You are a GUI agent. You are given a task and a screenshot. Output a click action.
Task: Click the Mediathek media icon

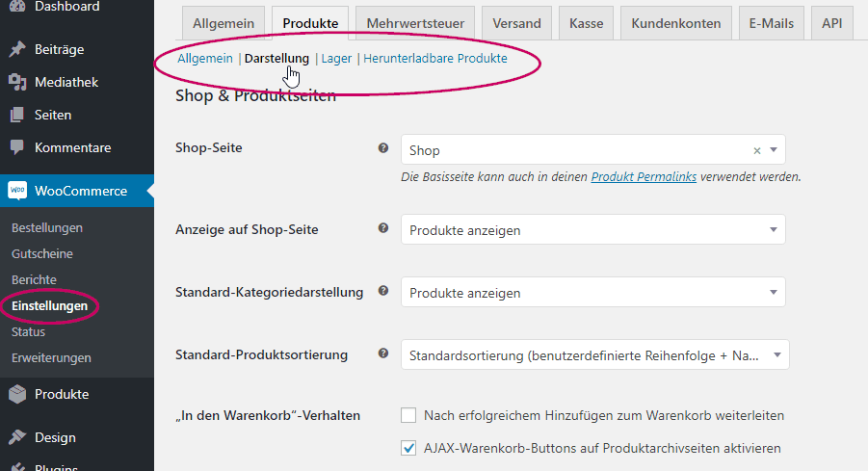tap(17, 82)
